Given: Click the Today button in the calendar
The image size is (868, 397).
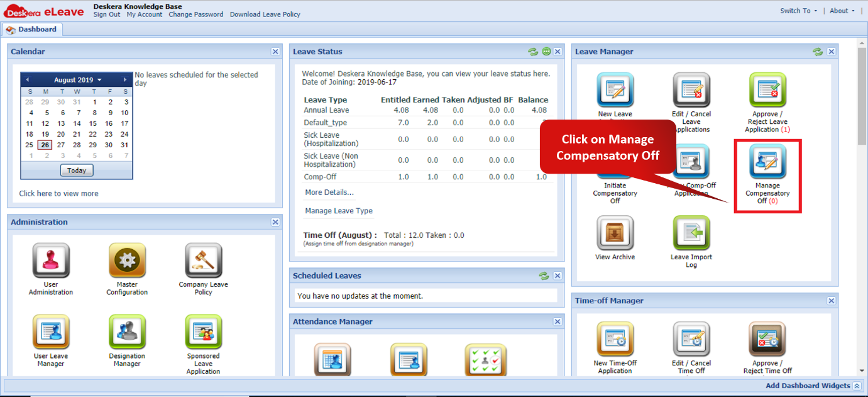Looking at the screenshot, I should [76, 170].
